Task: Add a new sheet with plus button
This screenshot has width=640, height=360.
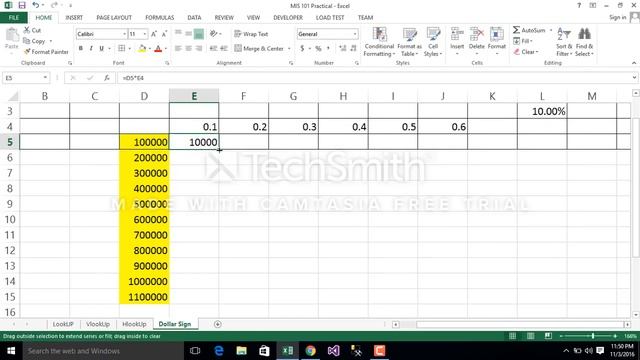Action: (x=218, y=324)
